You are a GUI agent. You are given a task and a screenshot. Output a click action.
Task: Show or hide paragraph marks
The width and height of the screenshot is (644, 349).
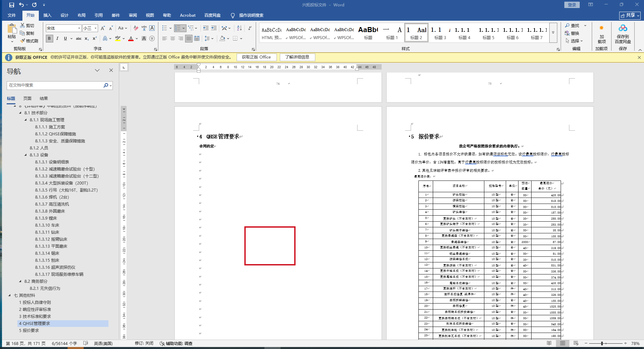click(x=250, y=28)
